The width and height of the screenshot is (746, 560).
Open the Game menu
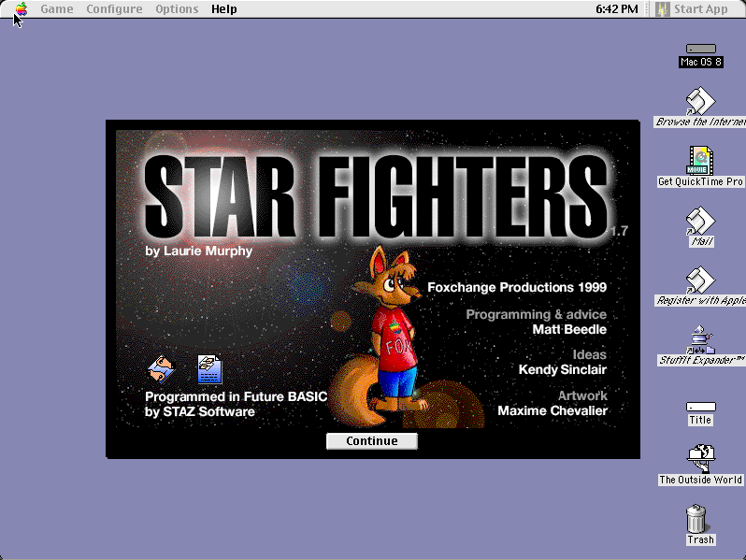(57, 9)
